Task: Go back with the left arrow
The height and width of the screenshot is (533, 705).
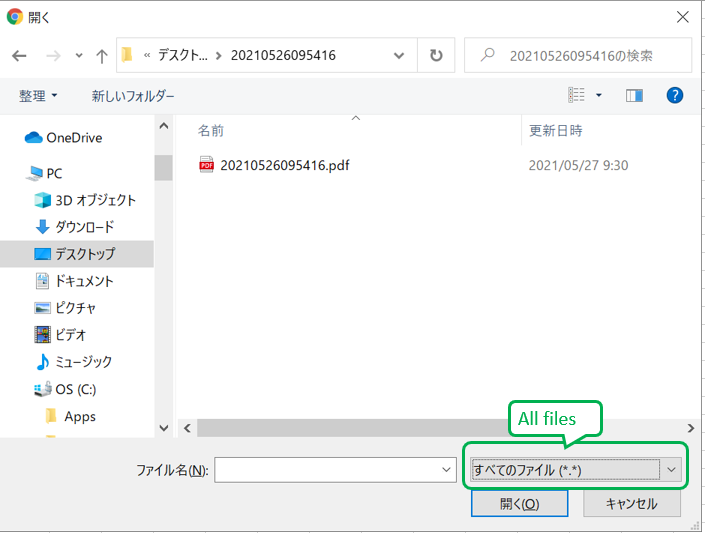Action: [x=19, y=56]
